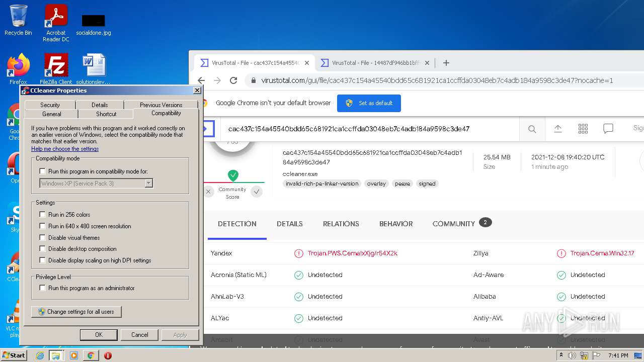Open Internet Explorer from the taskbar

coord(40,355)
